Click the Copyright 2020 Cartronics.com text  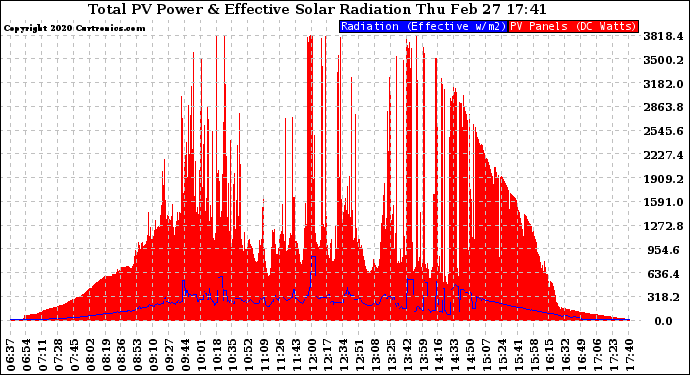pos(74,28)
